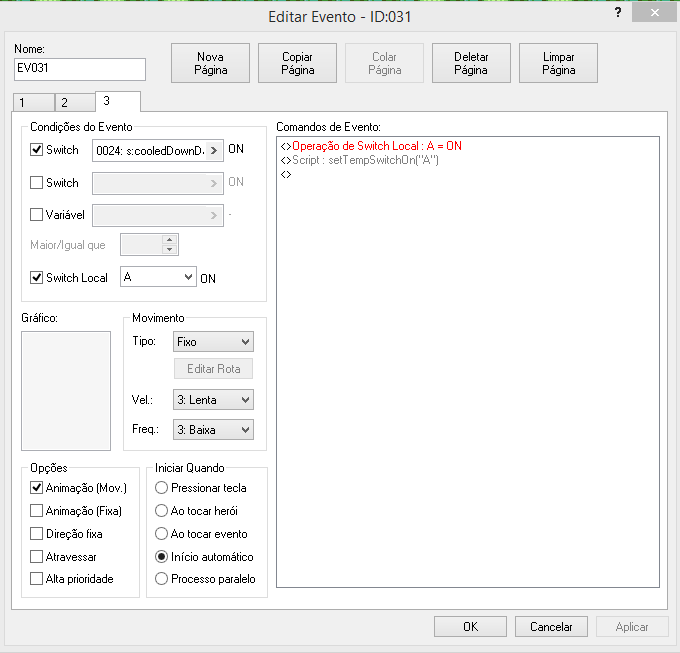Select Ao tocar herói radio option
The image size is (680, 653).
click(161, 511)
